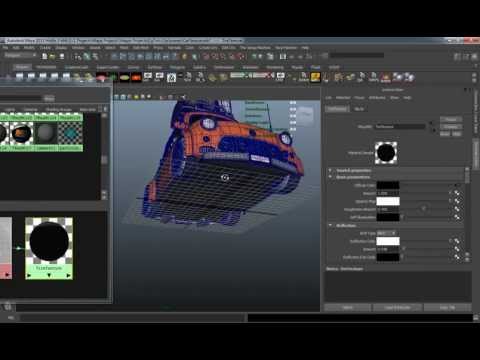Click the map button beside Roughness Amount
Image resolution: width=480 pixels, height=360 pixels.
point(457,209)
